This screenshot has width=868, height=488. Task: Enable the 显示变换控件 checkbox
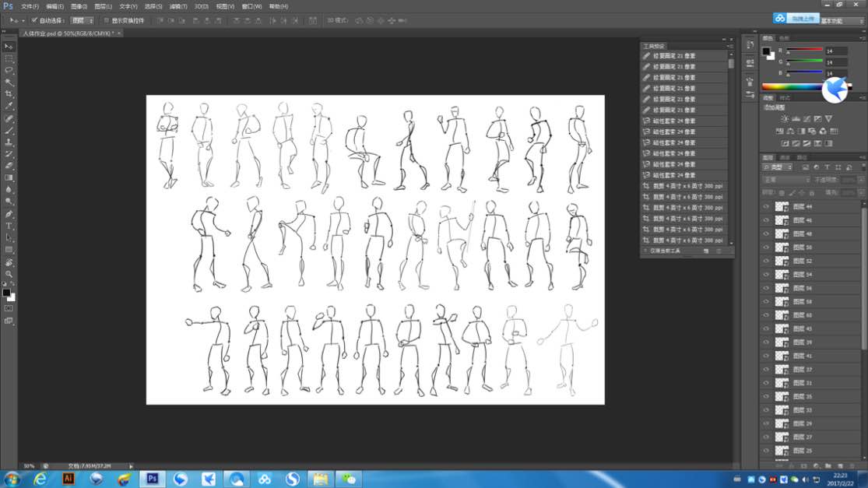(107, 20)
